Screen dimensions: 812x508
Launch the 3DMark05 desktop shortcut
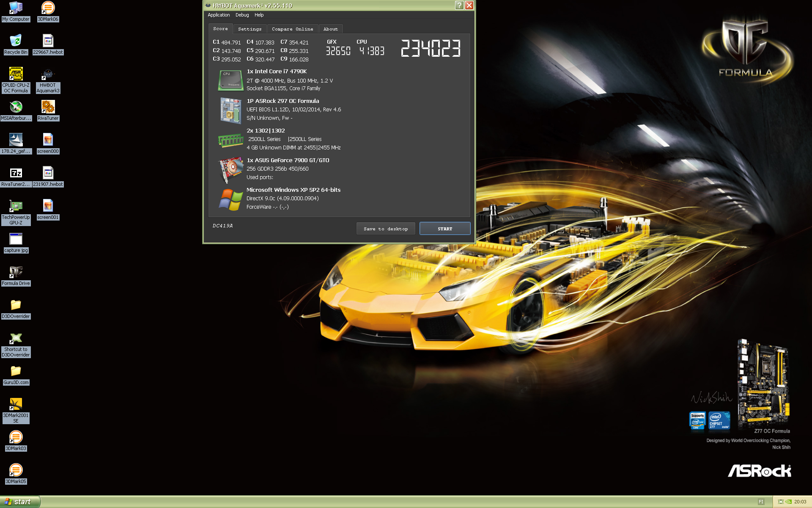(x=16, y=474)
